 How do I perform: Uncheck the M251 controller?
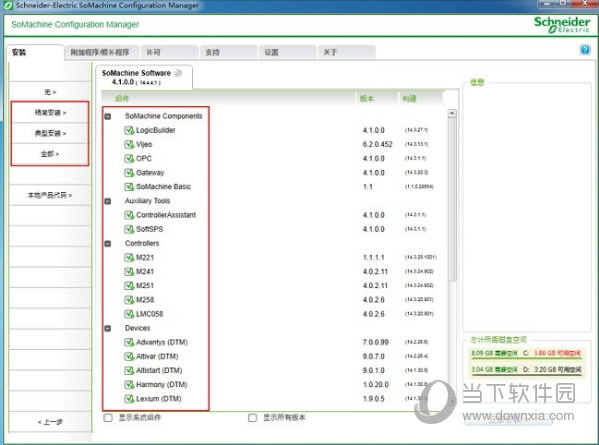click(x=129, y=286)
